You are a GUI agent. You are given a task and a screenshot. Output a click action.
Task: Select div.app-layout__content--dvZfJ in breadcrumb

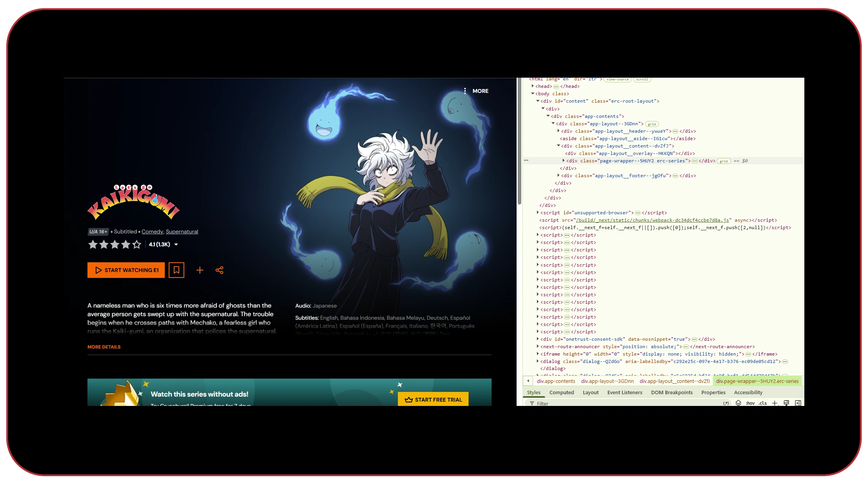[x=674, y=381]
